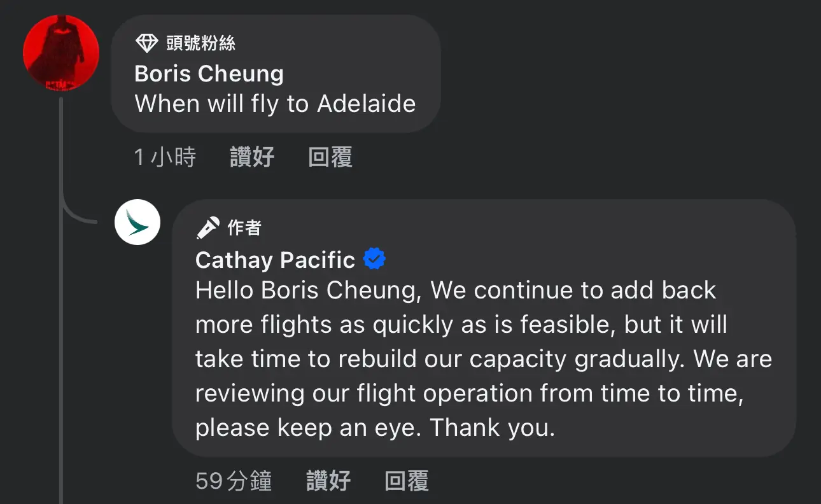821x504 pixels.
Task: Click the 1小時 timestamp on Boris's comment
Action: point(165,157)
